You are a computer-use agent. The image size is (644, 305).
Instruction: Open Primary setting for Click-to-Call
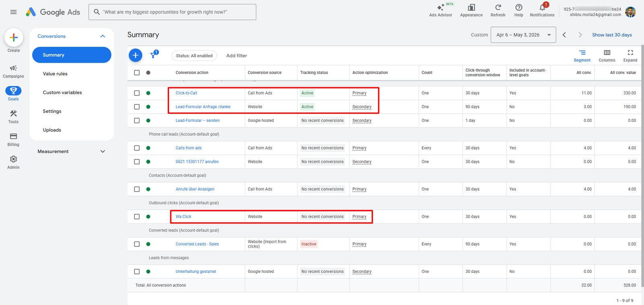[x=359, y=93]
